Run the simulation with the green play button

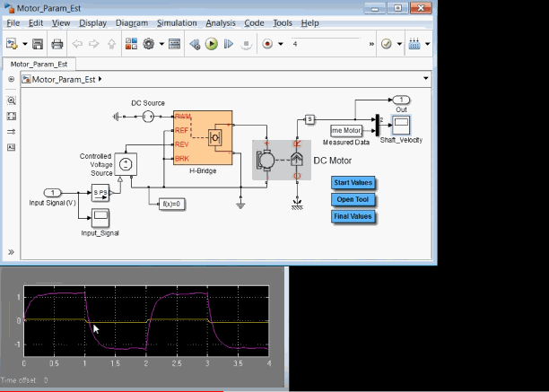[212, 43]
